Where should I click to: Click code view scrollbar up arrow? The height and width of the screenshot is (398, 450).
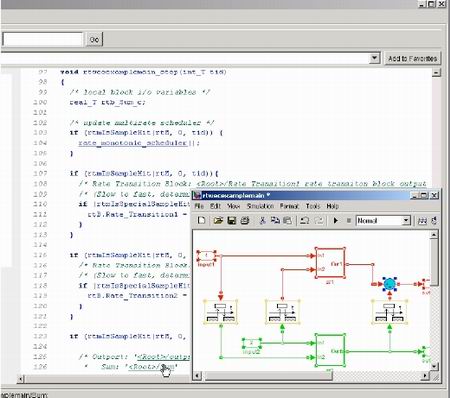point(436,73)
